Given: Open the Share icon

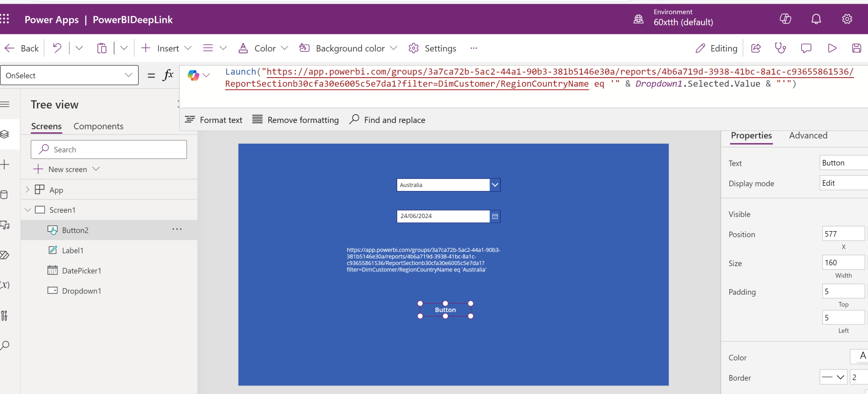Looking at the screenshot, I should (x=756, y=48).
